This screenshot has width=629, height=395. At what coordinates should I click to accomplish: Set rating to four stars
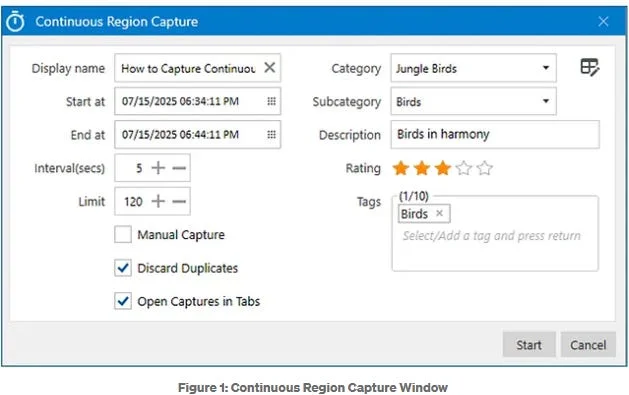[464, 168]
